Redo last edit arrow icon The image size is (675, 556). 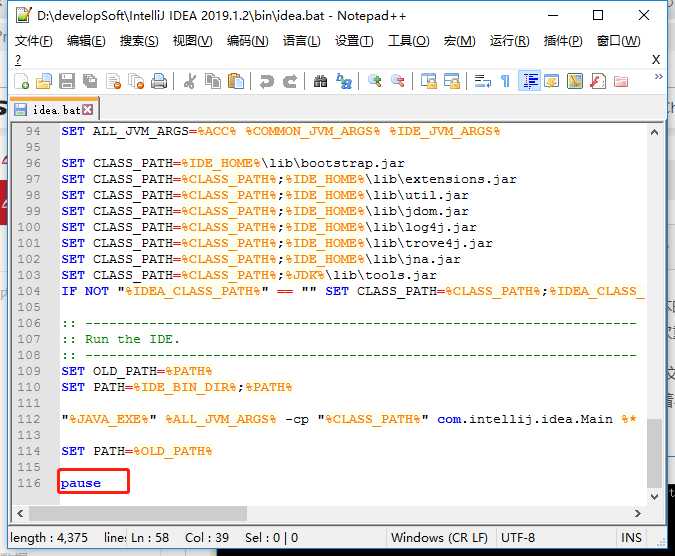[x=290, y=81]
